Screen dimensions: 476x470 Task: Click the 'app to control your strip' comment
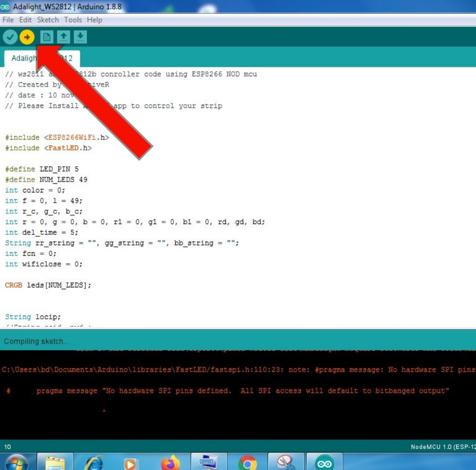[113, 106]
